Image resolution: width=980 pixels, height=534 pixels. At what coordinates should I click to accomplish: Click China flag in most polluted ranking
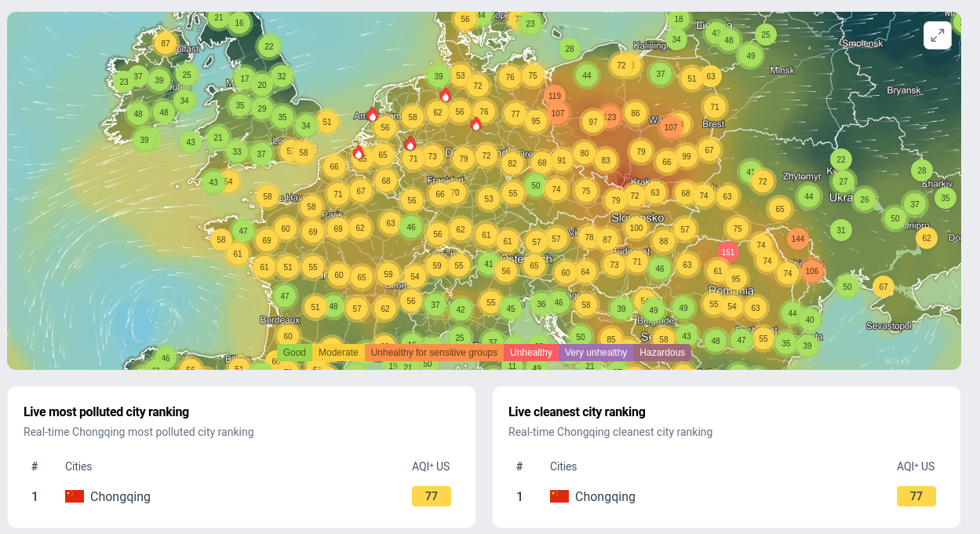point(75,496)
